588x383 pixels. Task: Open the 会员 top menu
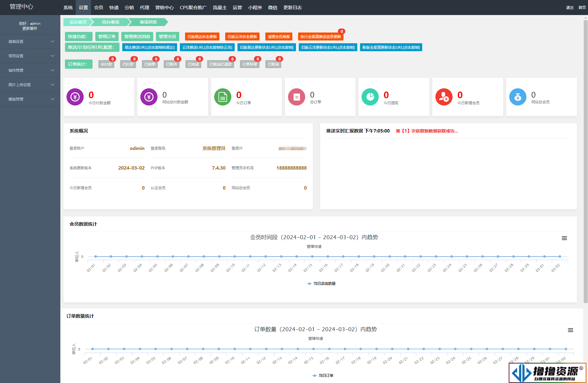(x=99, y=7)
